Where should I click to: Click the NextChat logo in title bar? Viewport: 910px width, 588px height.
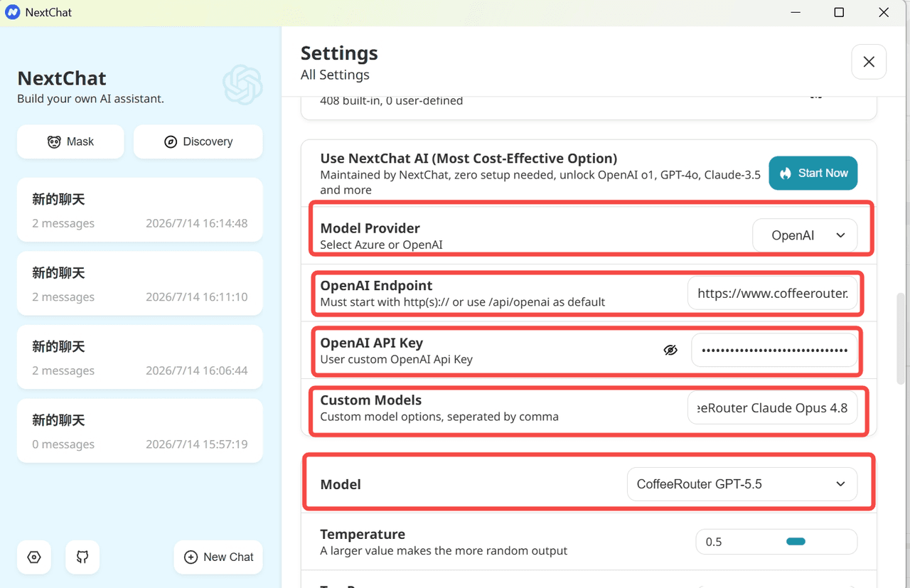pyautogui.click(x=12, y=12)
